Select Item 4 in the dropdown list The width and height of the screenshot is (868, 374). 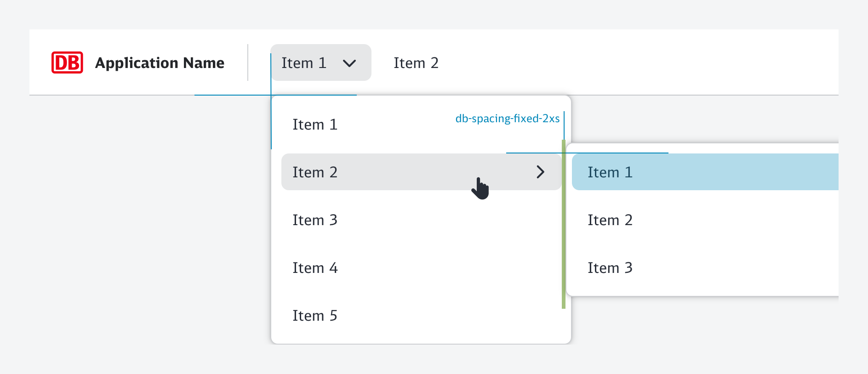(315, 268)
